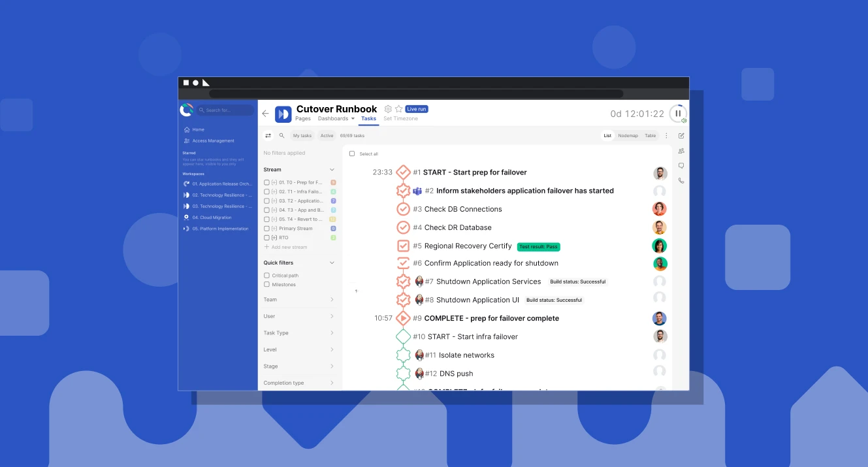Viewport: 868px width, 467px height.
Task: Select the Tasks tab
Action: tap(368, 119)
